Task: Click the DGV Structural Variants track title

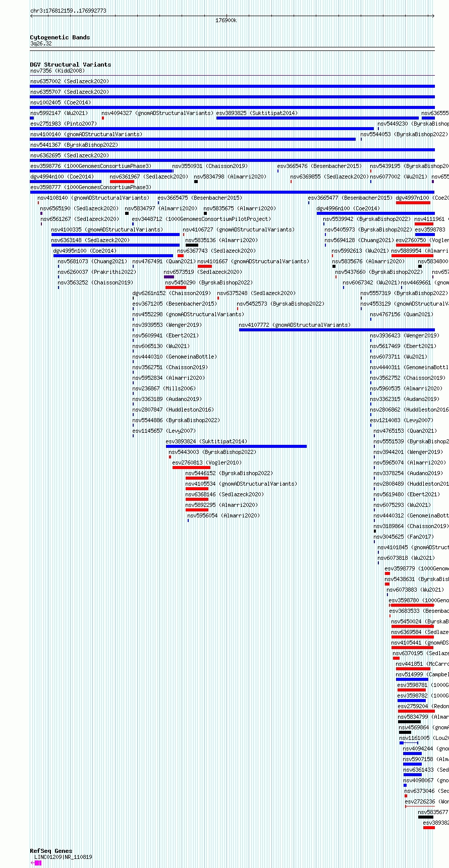Action: click(x=71, y=65)
